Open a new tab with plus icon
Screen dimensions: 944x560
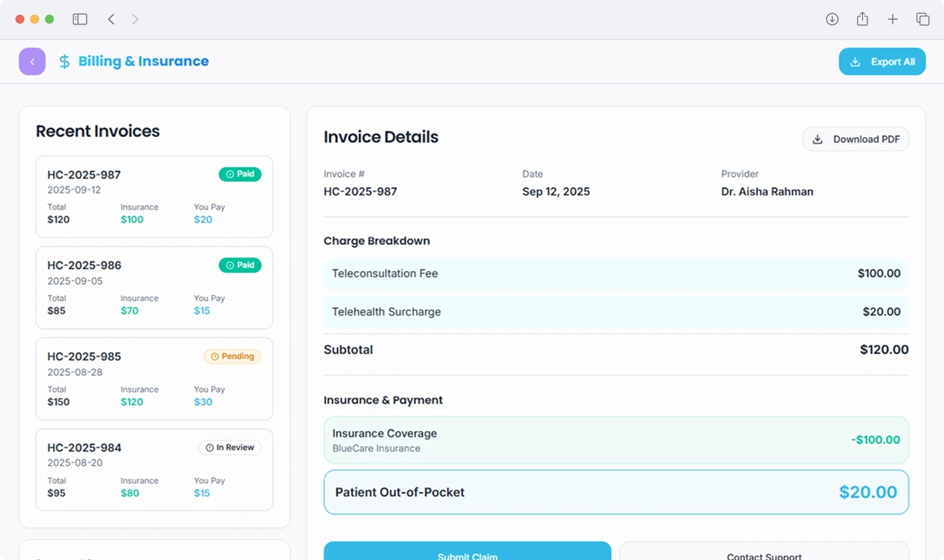pos(892,19)
